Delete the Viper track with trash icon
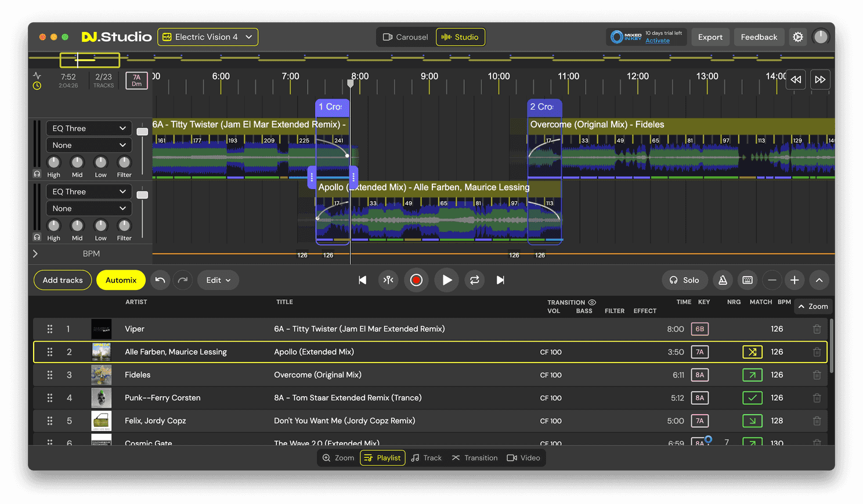This screenshot has width=863, height=504. [817, 329]
